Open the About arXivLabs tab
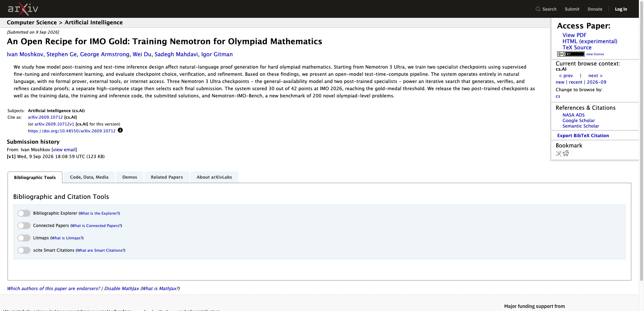Screen dimensions: 644x311 [x=214, y=177]
